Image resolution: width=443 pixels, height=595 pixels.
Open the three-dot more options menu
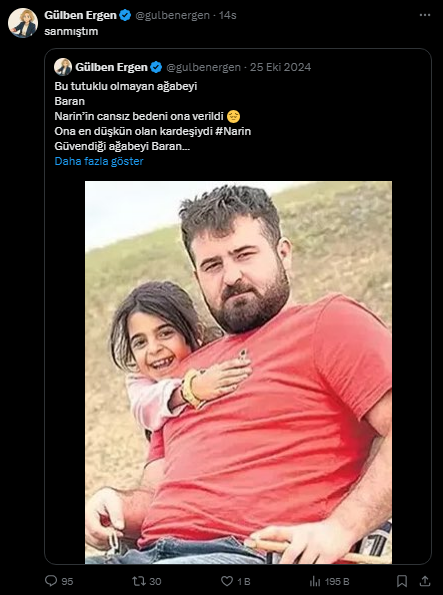point(425,15)
